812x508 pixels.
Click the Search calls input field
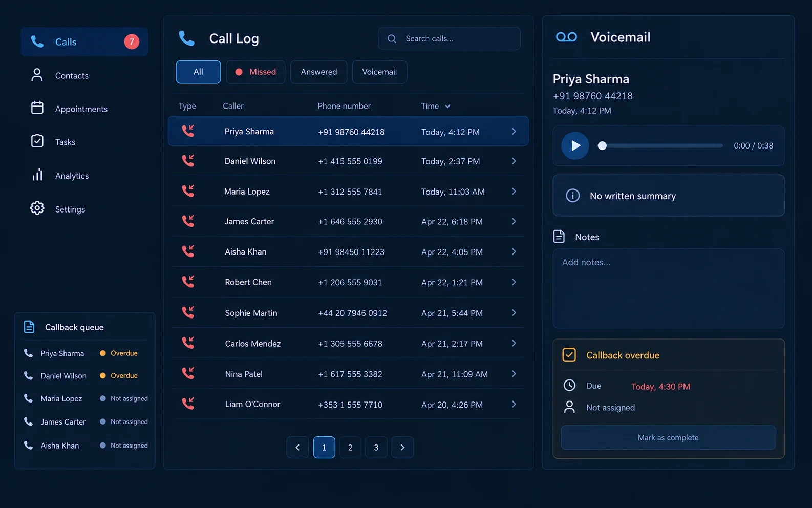[450, 38]
